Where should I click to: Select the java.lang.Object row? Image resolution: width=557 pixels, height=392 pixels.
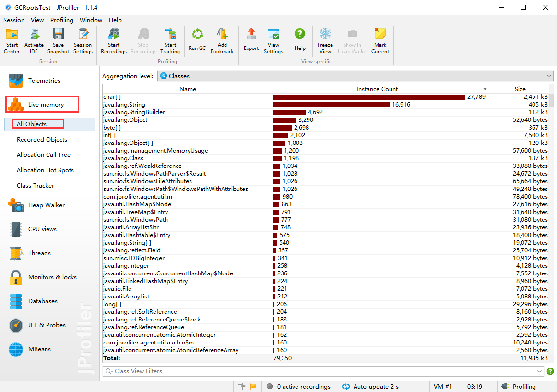pos(326,120)
